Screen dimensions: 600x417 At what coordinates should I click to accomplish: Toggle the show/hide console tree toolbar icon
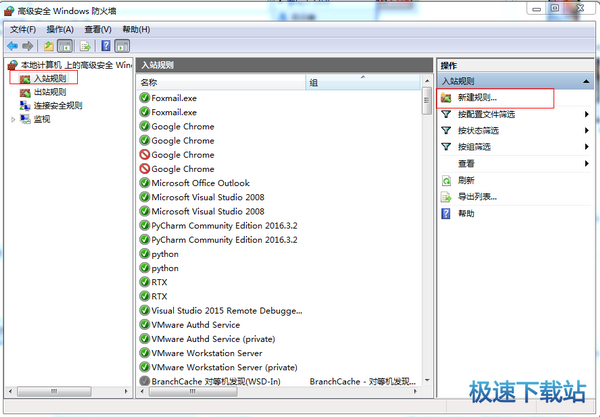(x=65, y=46)
